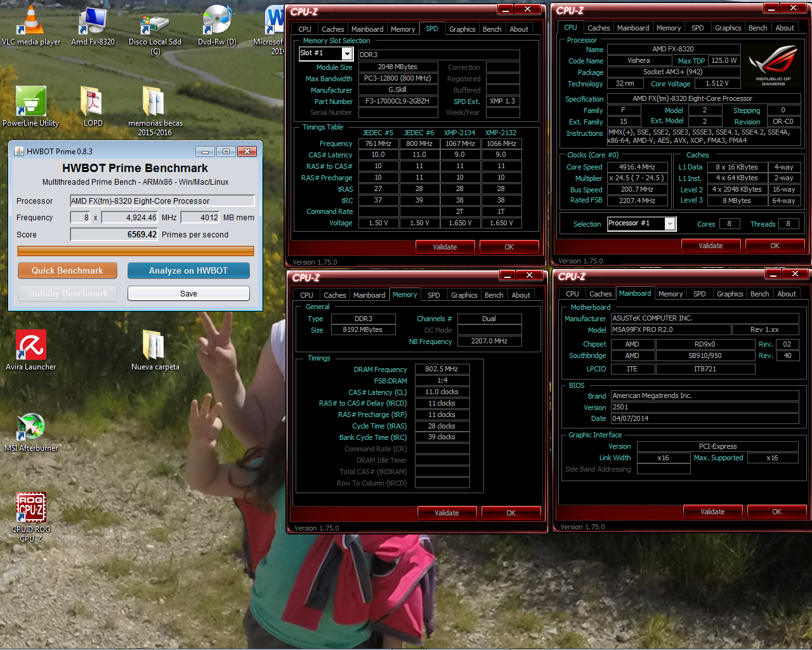The image size is (812, 650).
Task: Open the Amd Fx-8320 desktop shortcut
Action: (x=93, y=25)
